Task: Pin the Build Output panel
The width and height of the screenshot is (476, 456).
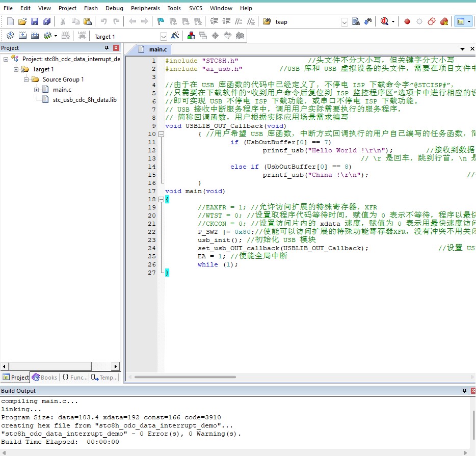Action: click(x=464, y=390)
